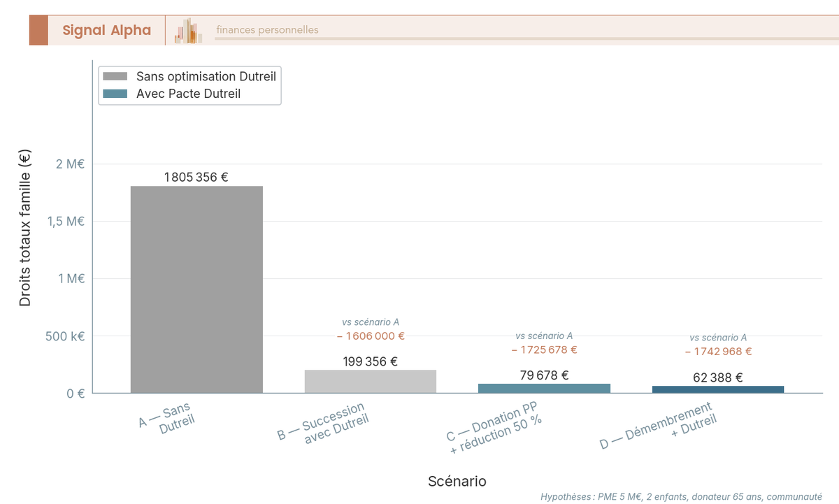Click the x-axis label D — Démembrement + Dutreil
This screenshot has width=839, height=504.
658,424
